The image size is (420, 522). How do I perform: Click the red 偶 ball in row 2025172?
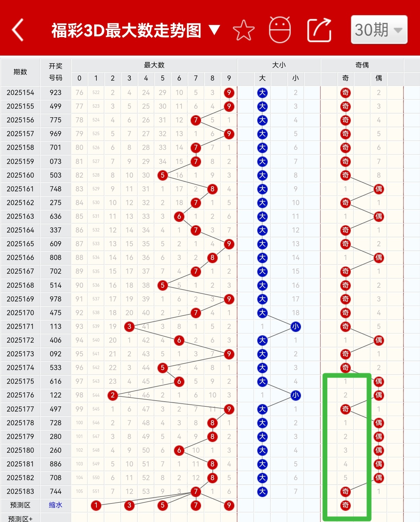[x=378, y=340]
